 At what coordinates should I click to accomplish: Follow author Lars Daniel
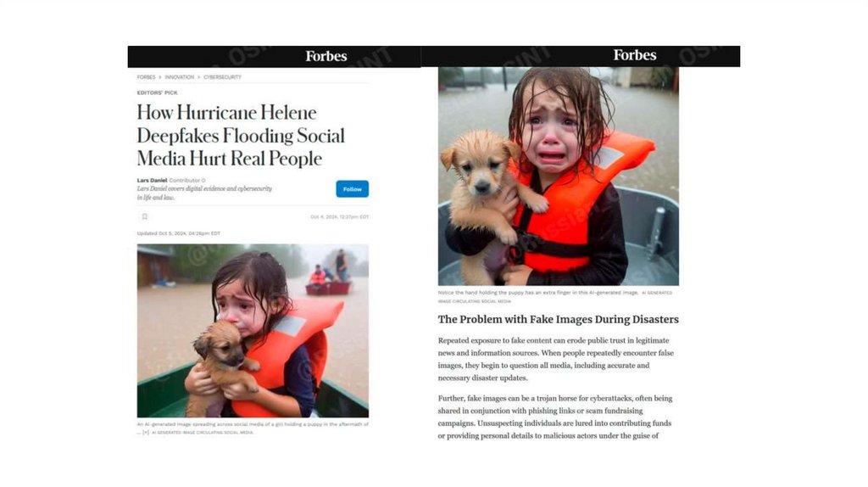(x=352, y=189)
